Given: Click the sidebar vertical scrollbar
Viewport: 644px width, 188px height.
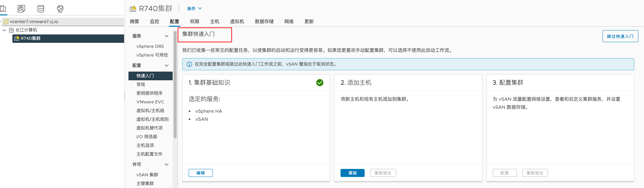Looking at the screenshot, I should tap(175, 85).
